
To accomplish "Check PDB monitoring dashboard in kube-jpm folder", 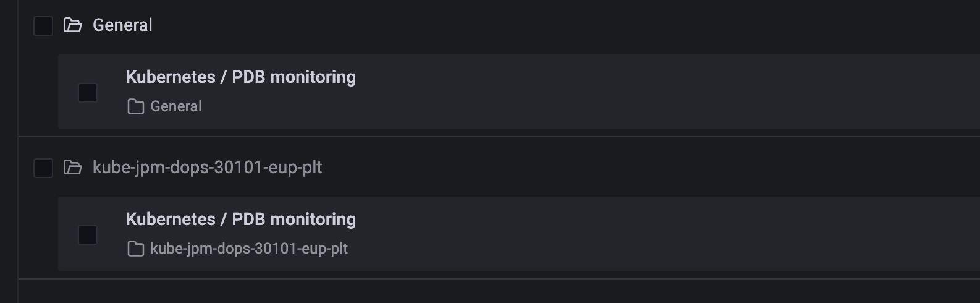I will coord(88,235).
